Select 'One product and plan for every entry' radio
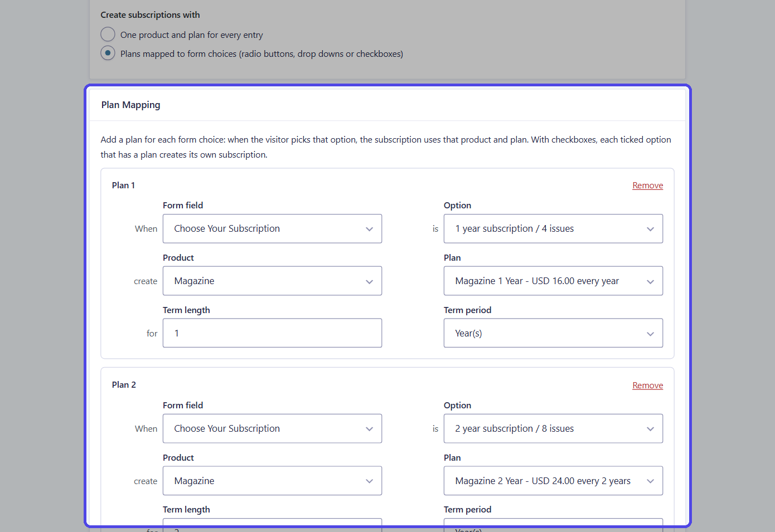 click(x=108, y=35)
